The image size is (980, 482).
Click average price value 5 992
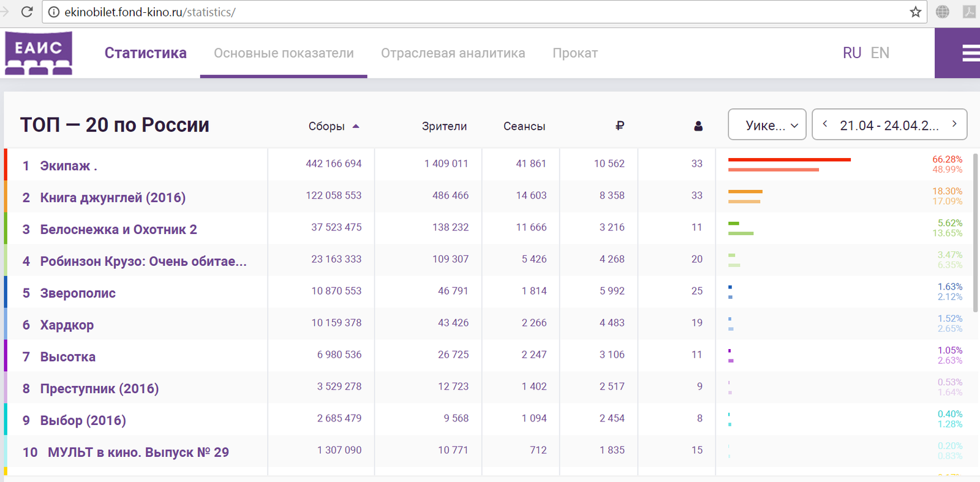[x=612, y=291]
